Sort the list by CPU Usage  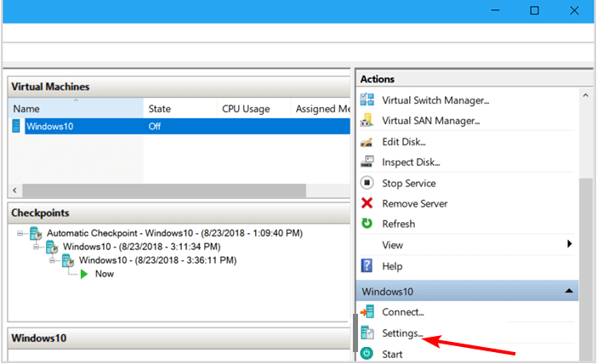[x=245, y=109]
